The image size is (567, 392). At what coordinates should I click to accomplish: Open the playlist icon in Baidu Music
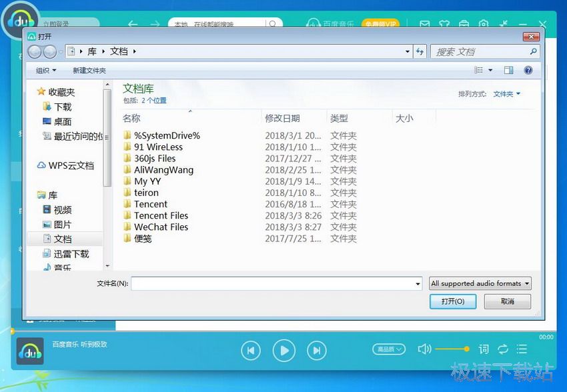pyautogui.click(x=522, y=349)
